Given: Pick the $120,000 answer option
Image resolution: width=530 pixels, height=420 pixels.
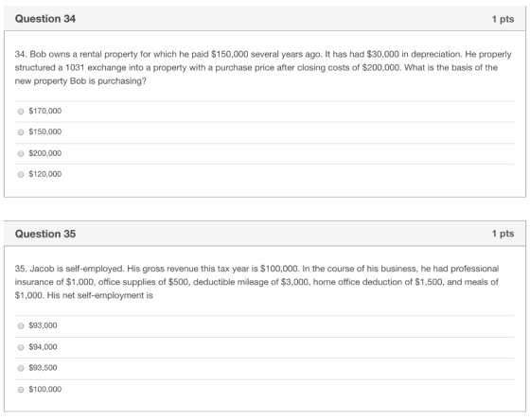Looking at the screenshot, I should [x=21, y=174].
